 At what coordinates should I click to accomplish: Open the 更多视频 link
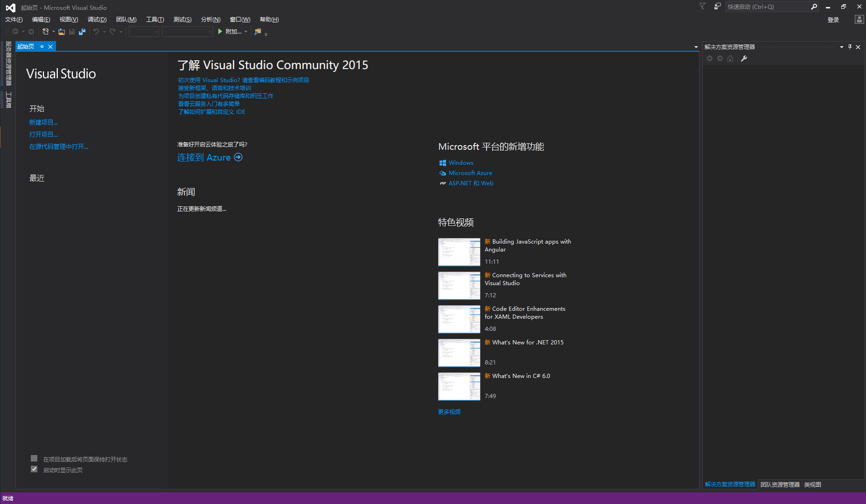pyautogui.click(x=449, y=412)
